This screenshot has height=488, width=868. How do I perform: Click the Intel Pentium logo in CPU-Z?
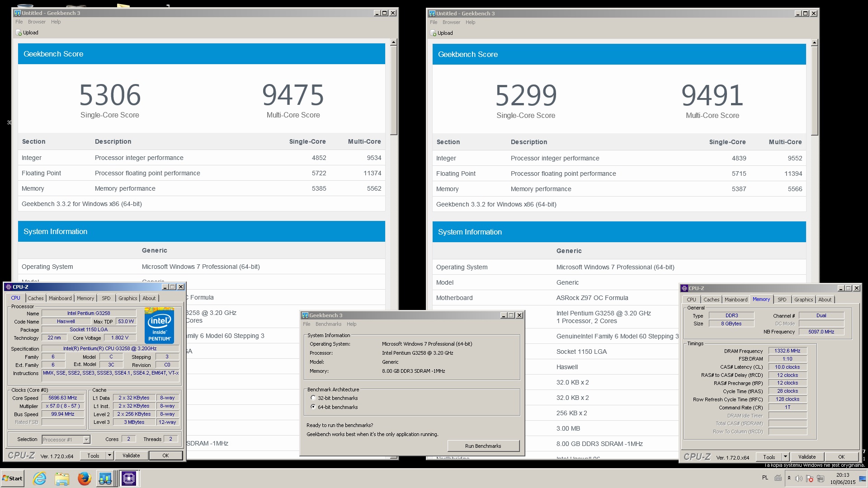click(160, 326)
